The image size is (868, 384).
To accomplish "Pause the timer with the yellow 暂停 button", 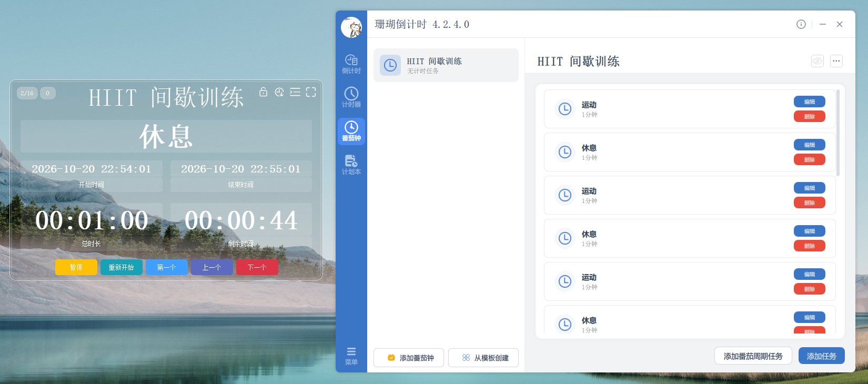I will click(x=76, y=267).
